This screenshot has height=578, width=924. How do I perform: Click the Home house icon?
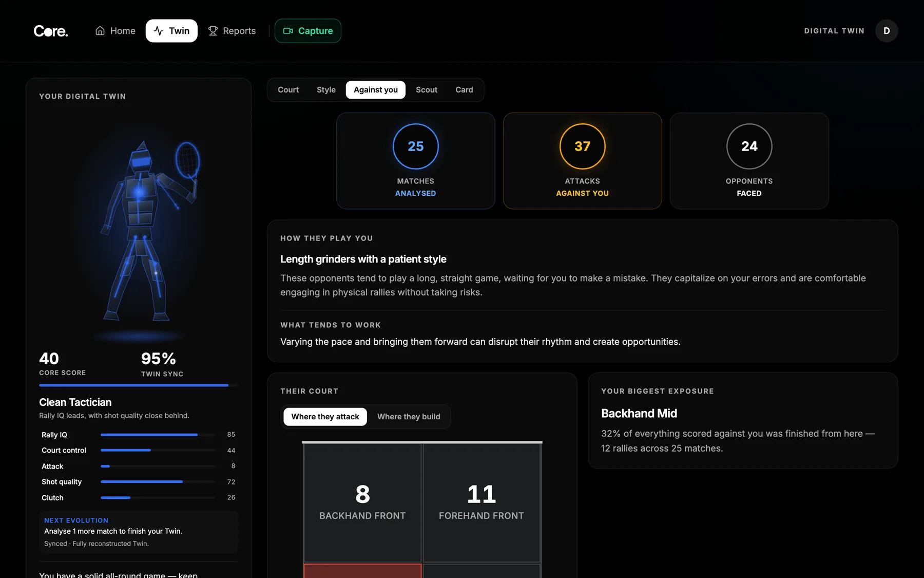[x=100, y=31]
